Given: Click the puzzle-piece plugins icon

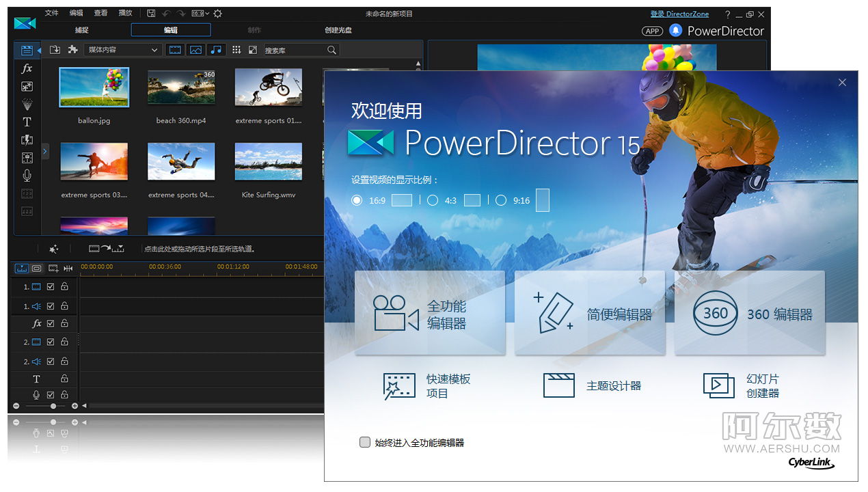Looking at the screenshot, I should tap(72, 50).
